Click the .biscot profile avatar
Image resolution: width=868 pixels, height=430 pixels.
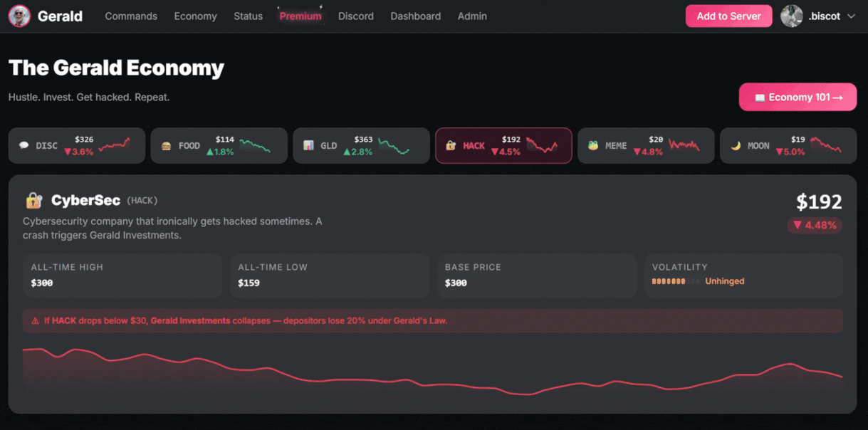pyautogui.click(x=791, y=16)
